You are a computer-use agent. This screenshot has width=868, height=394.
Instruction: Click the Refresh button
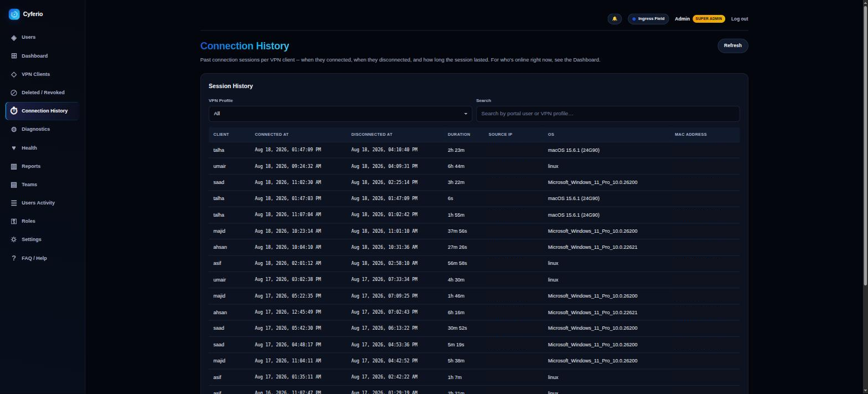point(732,46)
